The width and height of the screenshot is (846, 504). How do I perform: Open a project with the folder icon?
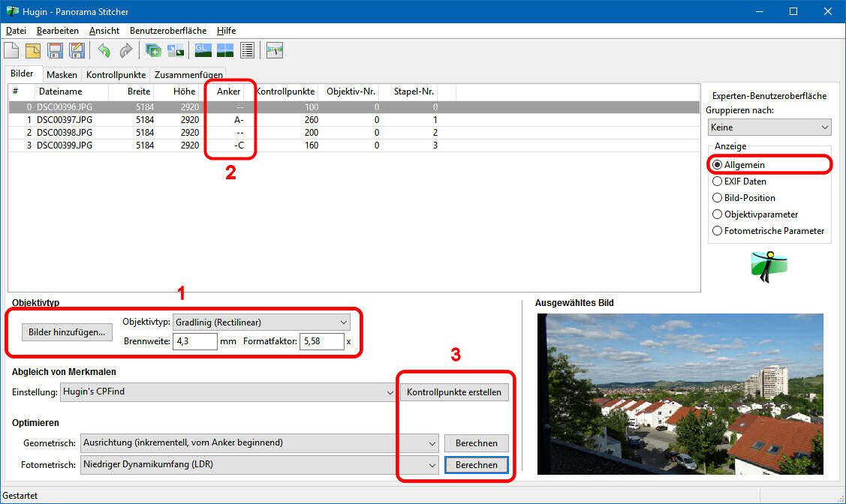pos(33,50)
